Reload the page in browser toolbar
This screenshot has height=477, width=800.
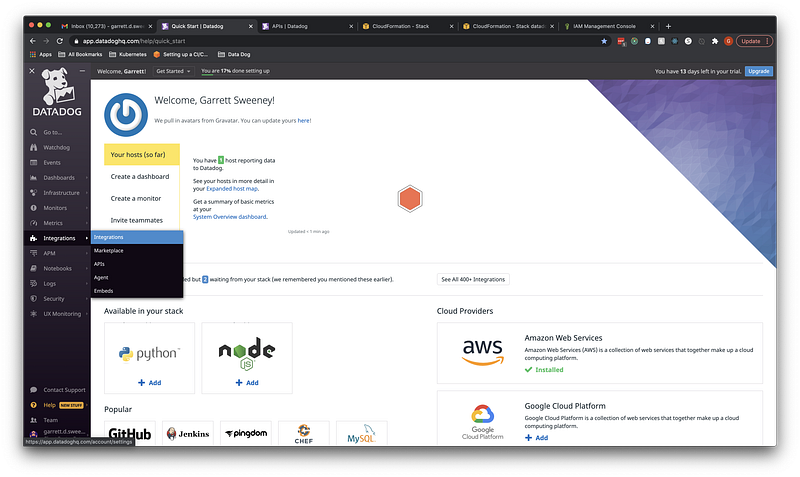60,41
